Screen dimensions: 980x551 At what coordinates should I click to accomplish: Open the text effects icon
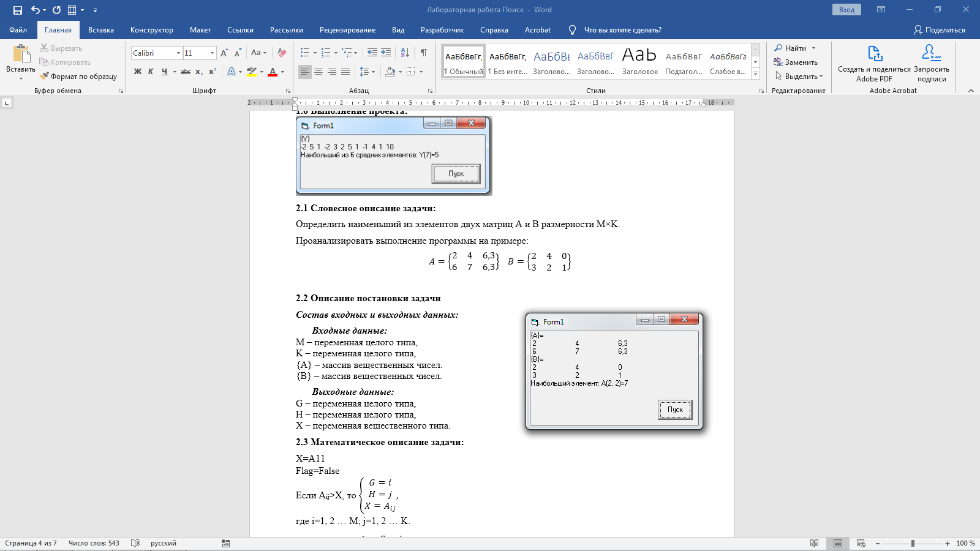pyautogui.click(x=232, y=72)
